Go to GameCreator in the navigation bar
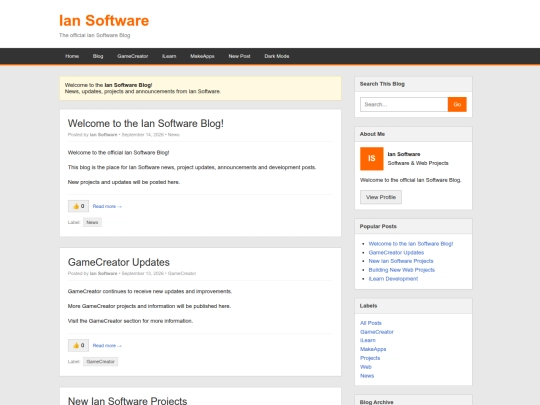Image resolution: width=540 pixels, height=405 pixels. (x=133, y=56)
